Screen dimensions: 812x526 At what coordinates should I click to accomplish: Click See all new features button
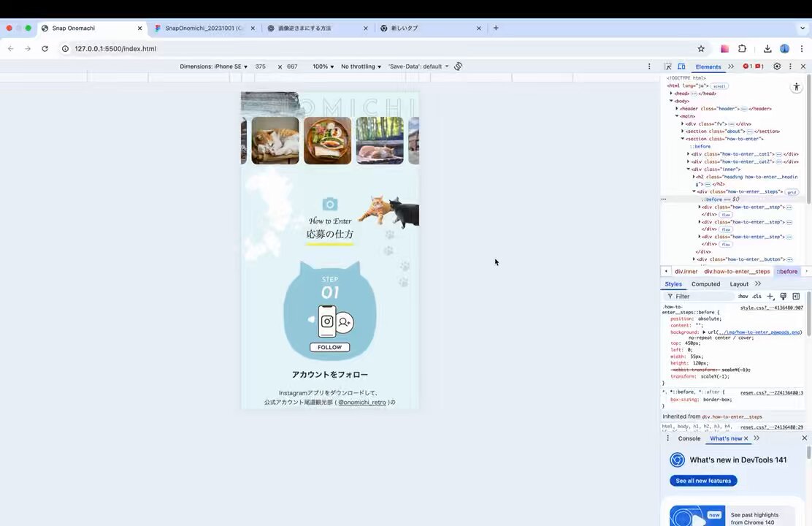[703, 481]
